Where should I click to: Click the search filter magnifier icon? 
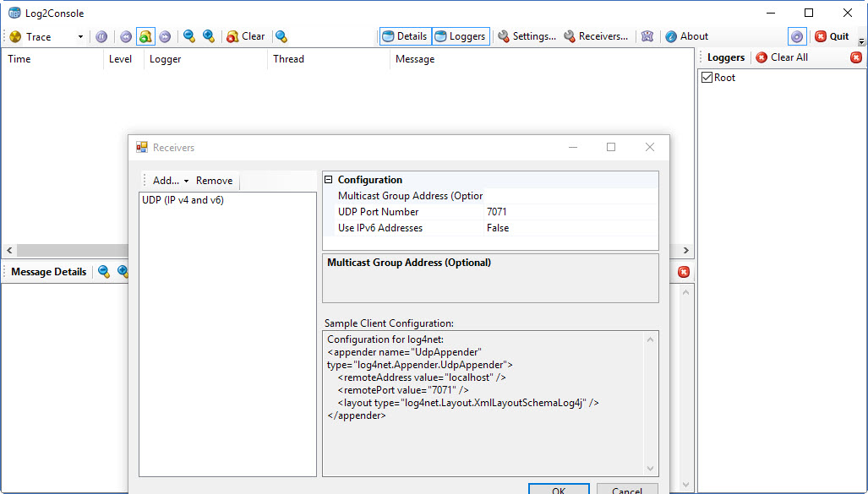pyautogui.click(x=282, y=36)
